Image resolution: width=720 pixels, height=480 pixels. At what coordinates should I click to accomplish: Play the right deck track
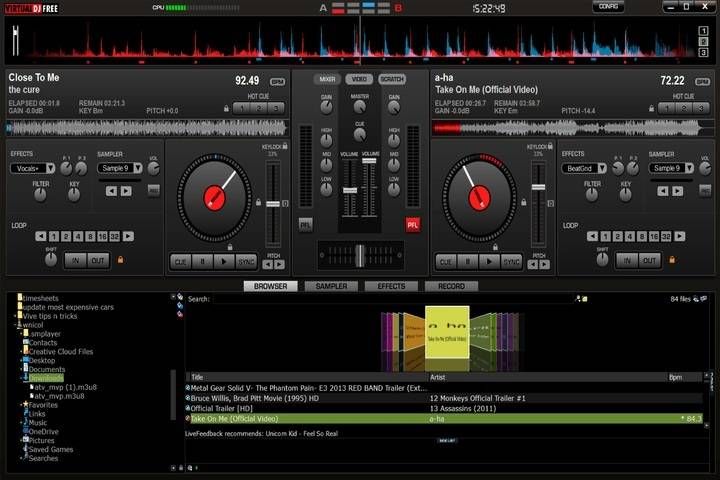point(489,262)
